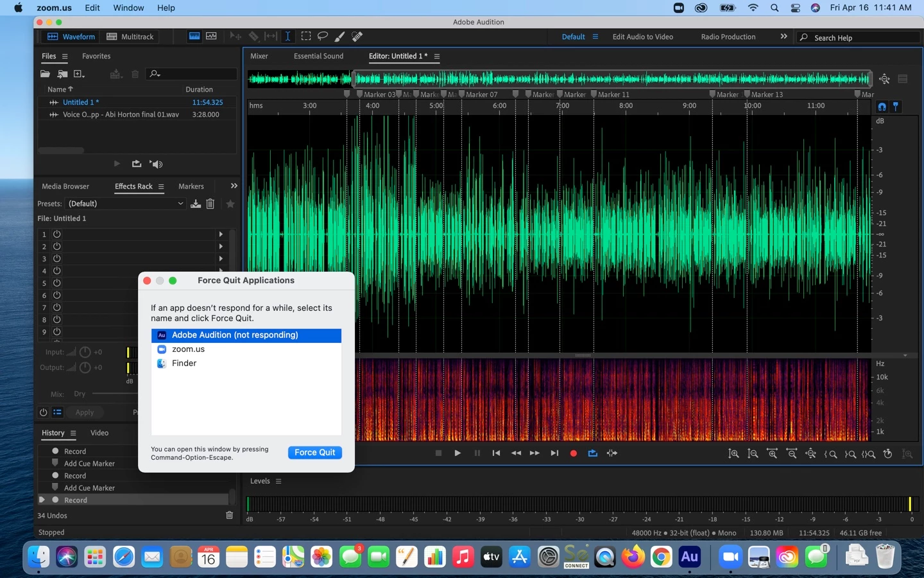Toggle Loop Playback in transport bar

coord(593,453)
